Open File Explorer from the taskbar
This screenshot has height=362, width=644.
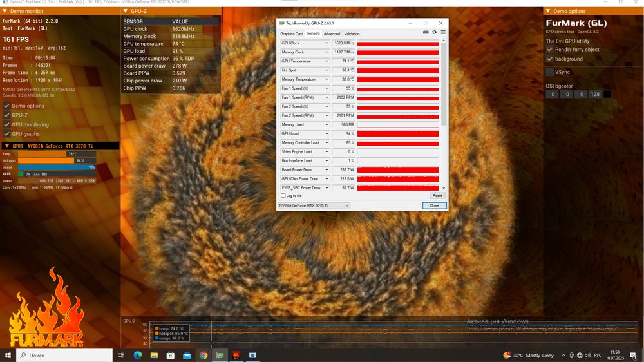pos(154,355)
